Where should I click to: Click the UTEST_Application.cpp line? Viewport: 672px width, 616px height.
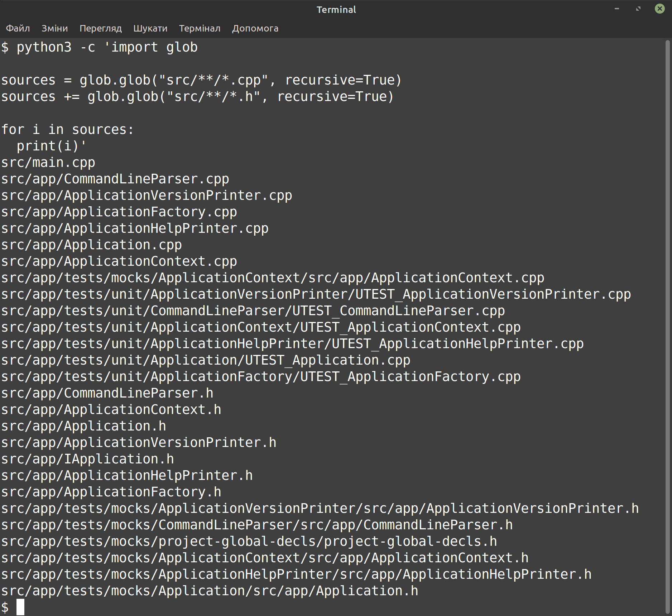(206, 360)
